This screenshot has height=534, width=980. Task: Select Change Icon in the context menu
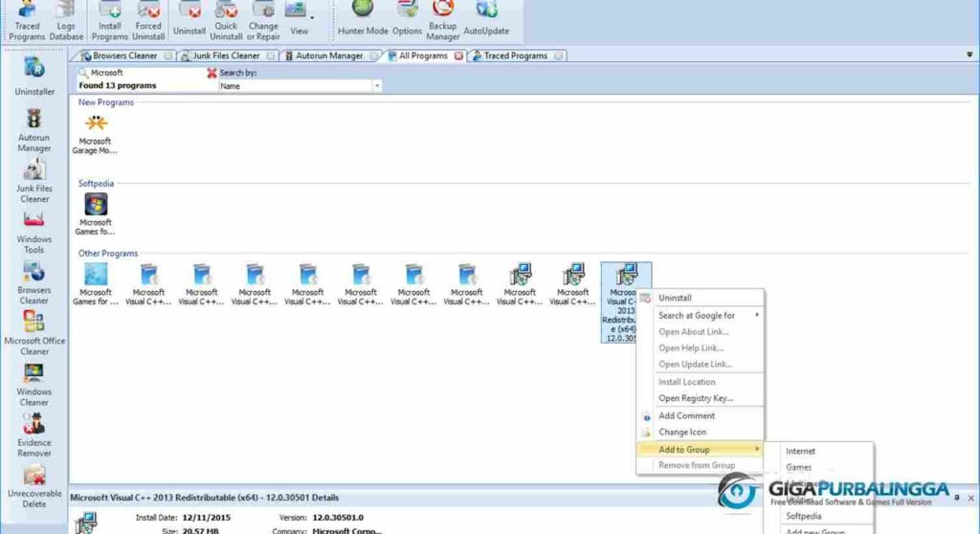(x=700, y=432)
